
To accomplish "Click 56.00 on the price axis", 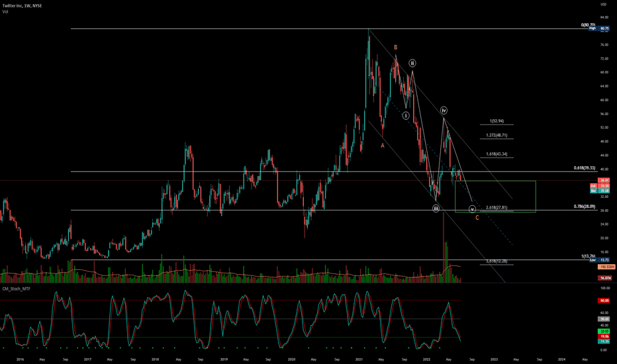I will pyautogui.click(x=604, y=114).
